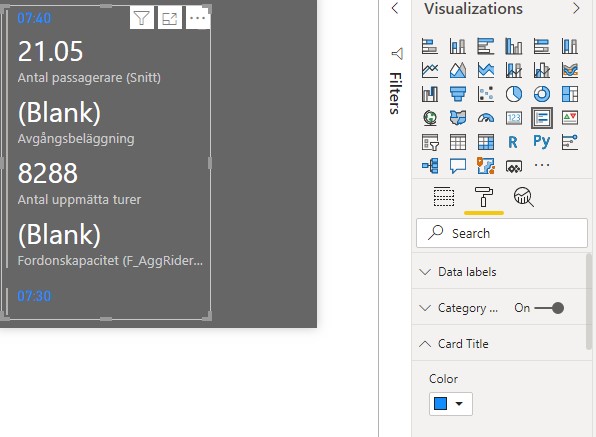The image size is (596, 437).
Task: Select the Pie chart visual
Action: point(514,94)
